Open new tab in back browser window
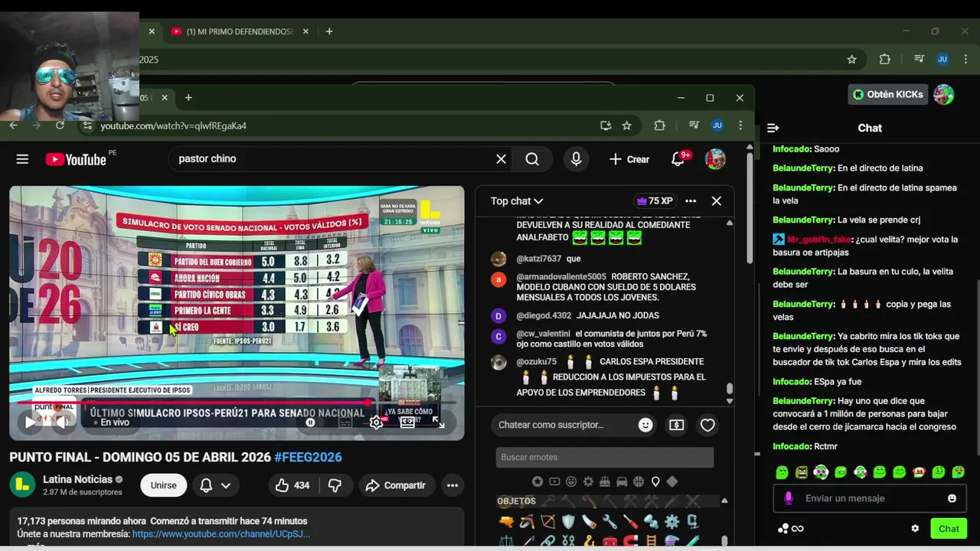Screen dimensions: 980x551 pos(329,31)
